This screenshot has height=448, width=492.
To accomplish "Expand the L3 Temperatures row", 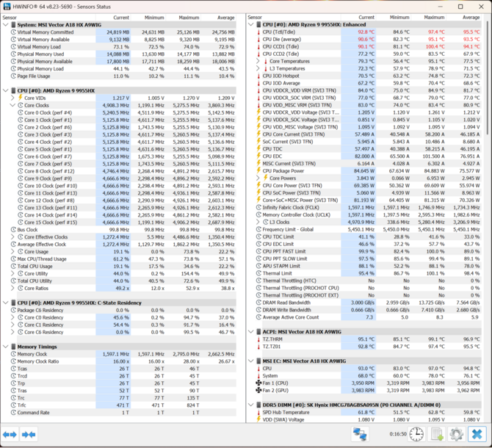I will [x=258, y=68].
